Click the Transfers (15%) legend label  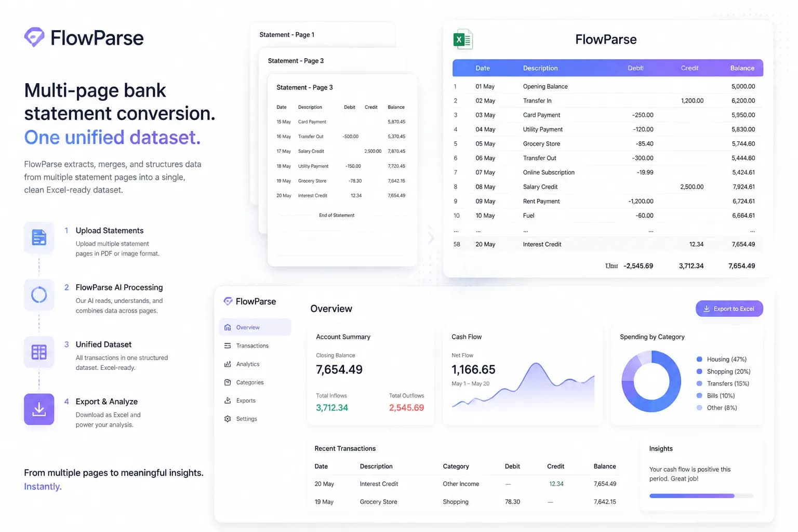click(728, 383)
